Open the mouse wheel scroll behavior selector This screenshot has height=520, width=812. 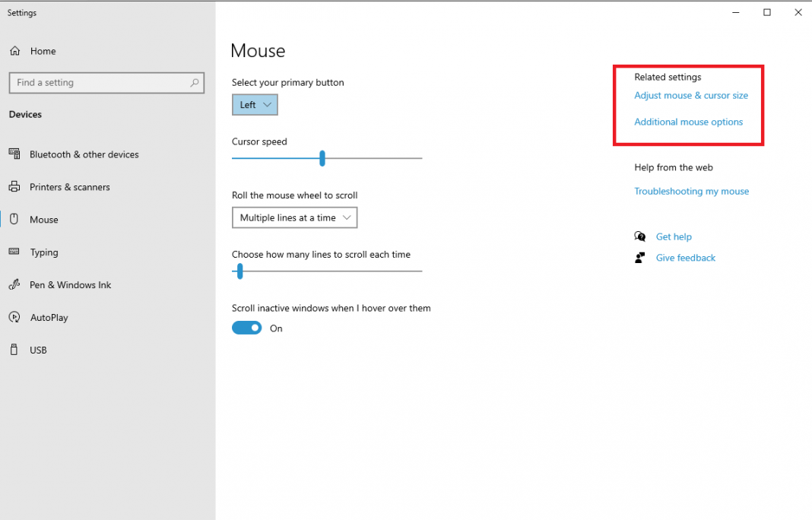pos(294,217)
